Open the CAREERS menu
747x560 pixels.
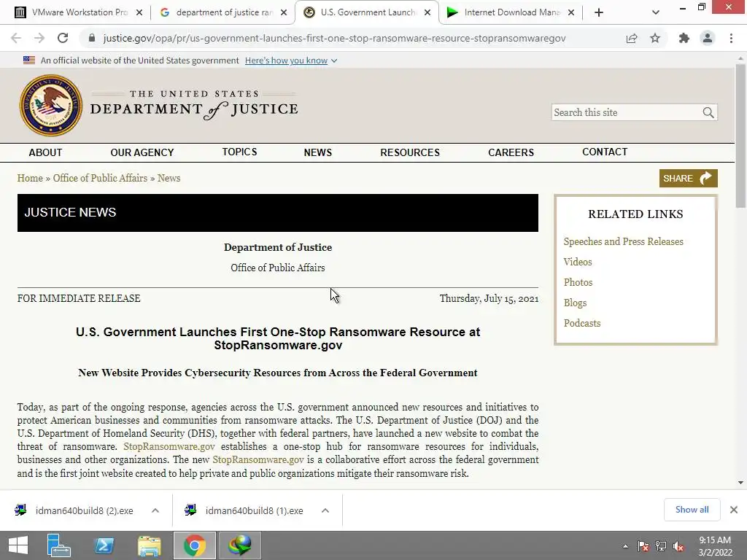pyautogui.click(x=511, y=152)
